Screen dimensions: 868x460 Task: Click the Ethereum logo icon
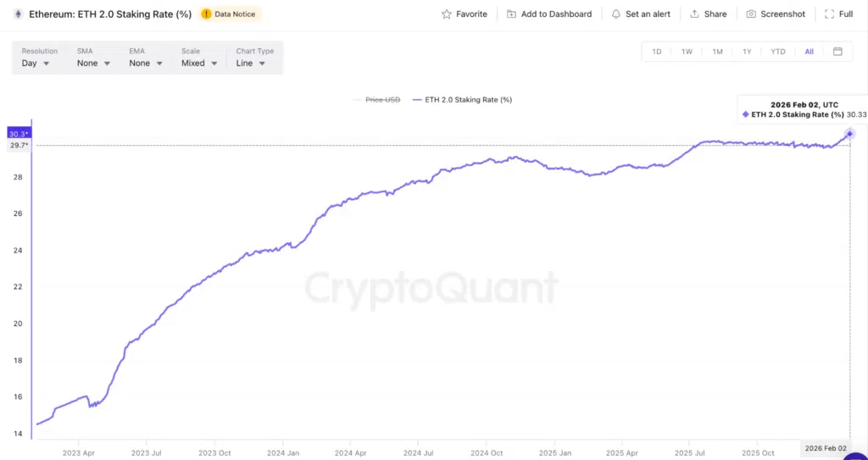pos(18,14)
